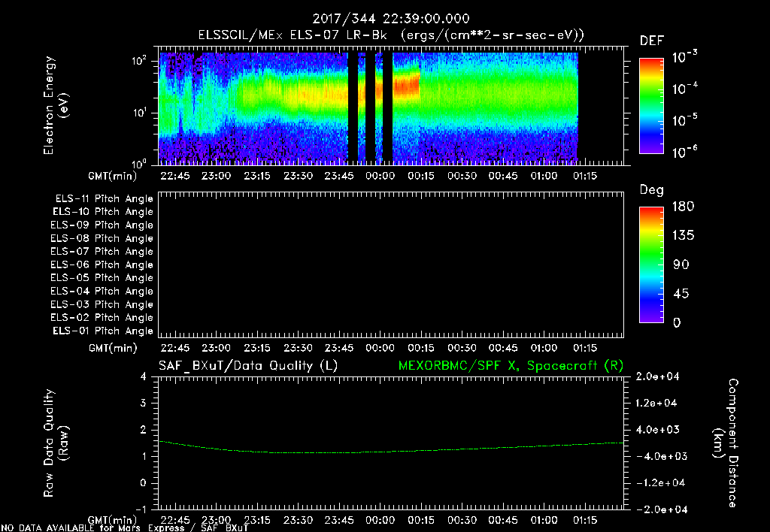Click the ELS-07 Pitch Angle label
The height and width of the screenshot is (532, 770).
(x=102, y=251)
